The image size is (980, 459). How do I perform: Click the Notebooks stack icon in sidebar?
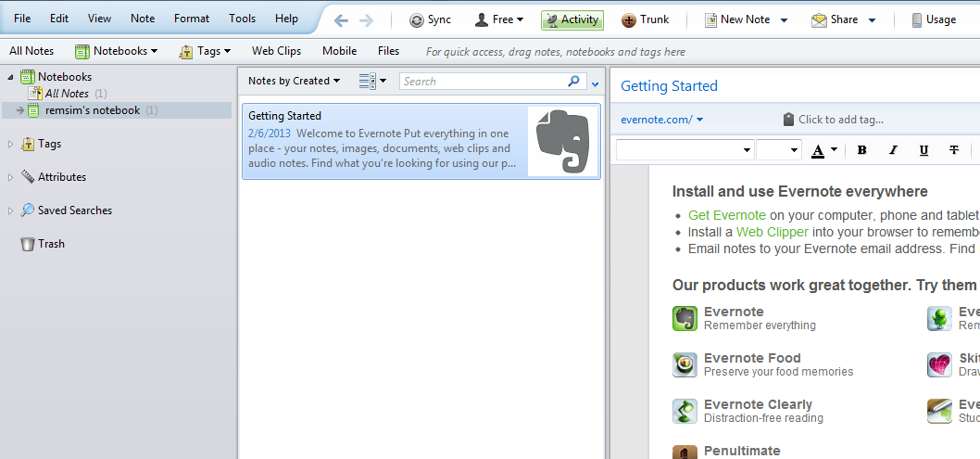(x=27, y=77)
